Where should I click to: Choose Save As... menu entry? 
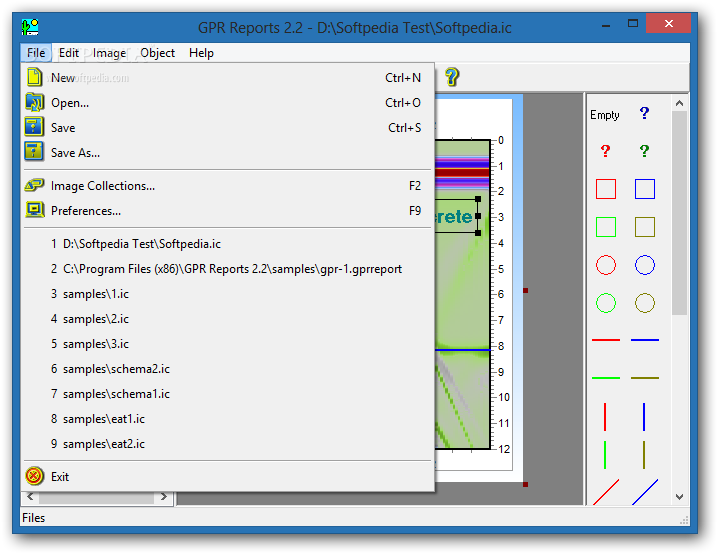point(228,152)
